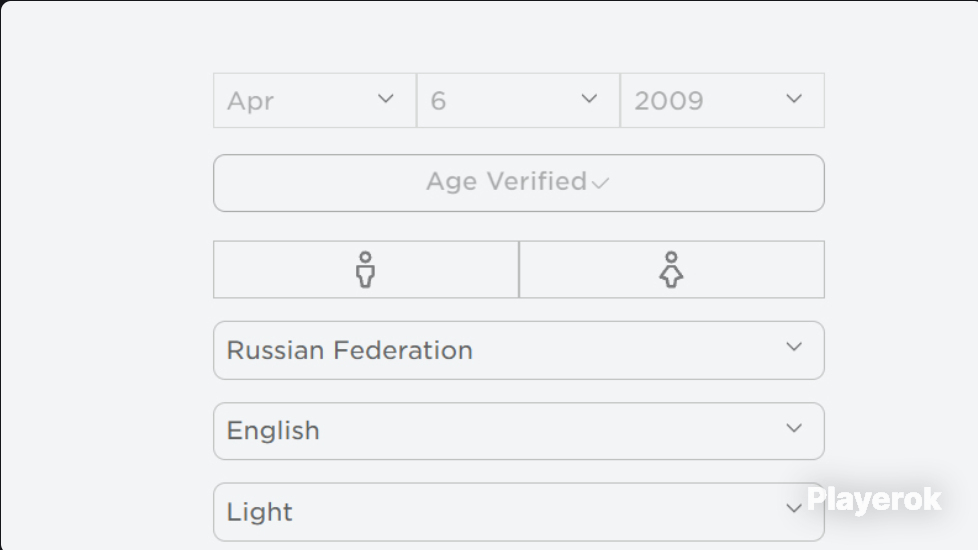Select the male gender icon
Viewport: 978px width, 550px height.
366,269
